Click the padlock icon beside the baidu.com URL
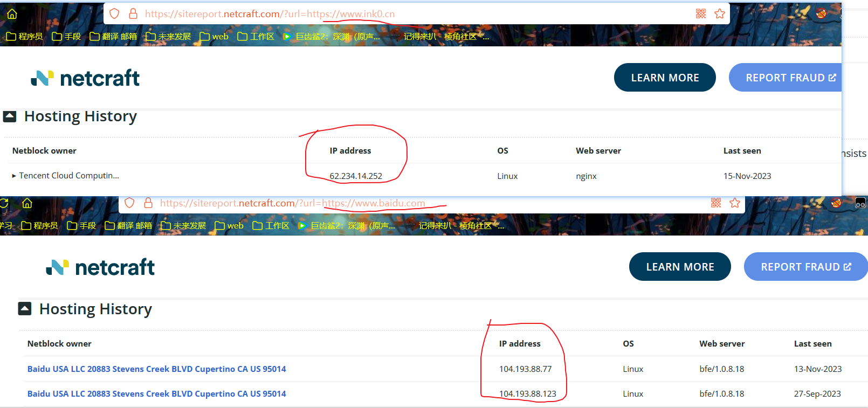This screenshot has height=408, width=868. click(x=148, y=203)
